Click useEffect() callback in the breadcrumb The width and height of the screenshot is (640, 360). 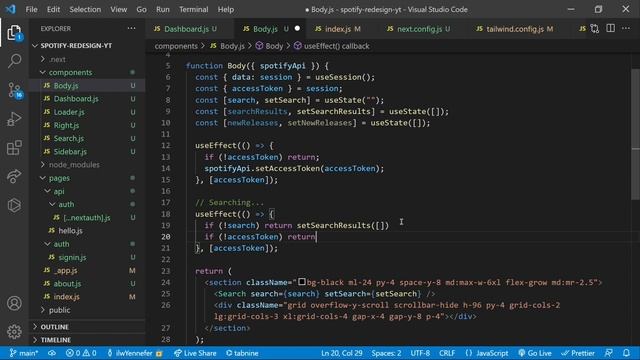click(336, 46)
